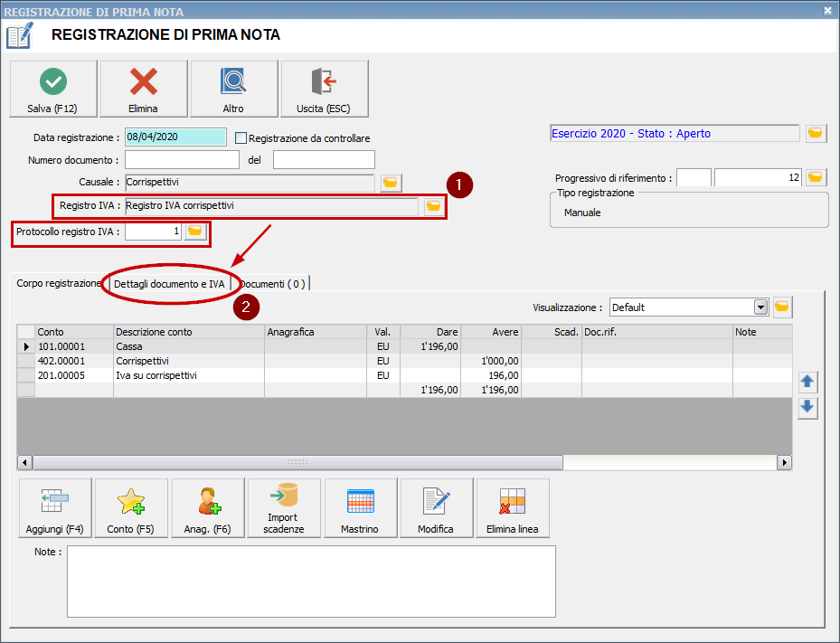Click the grid horizontal scrollbar left arrow
The image size is (840, 643).
pyautogui.click(x=24, y=462)
